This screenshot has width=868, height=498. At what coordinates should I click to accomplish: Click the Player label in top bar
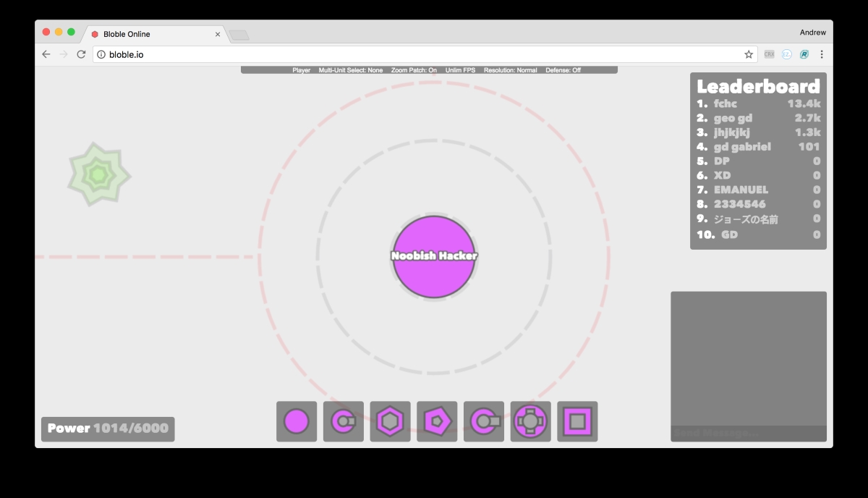tap(302, 70)
